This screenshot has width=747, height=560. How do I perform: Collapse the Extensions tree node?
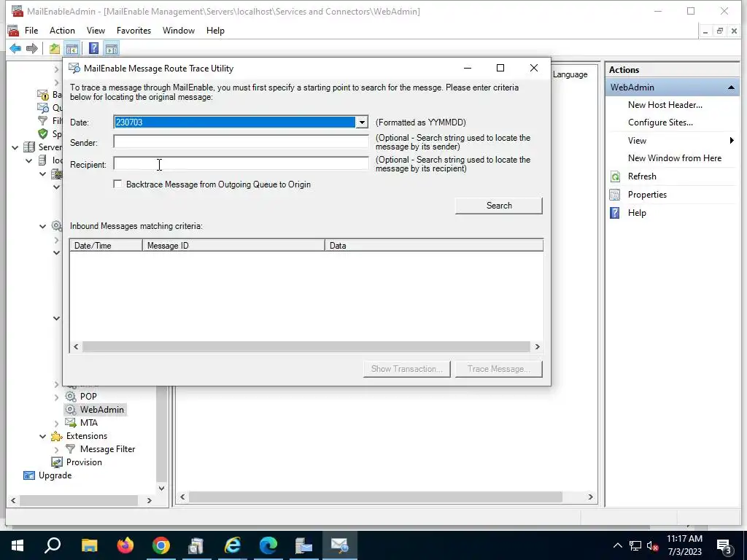coord(43,436)
